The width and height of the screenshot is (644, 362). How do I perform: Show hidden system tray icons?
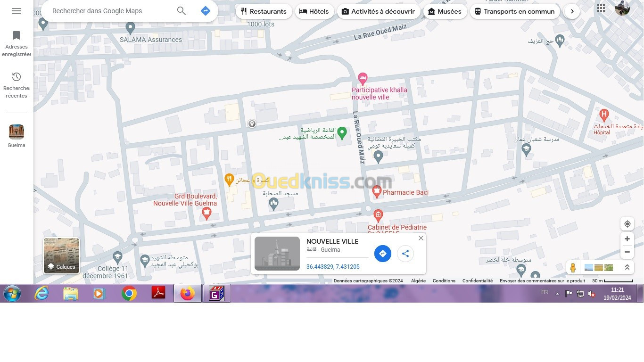coord(557,294)
